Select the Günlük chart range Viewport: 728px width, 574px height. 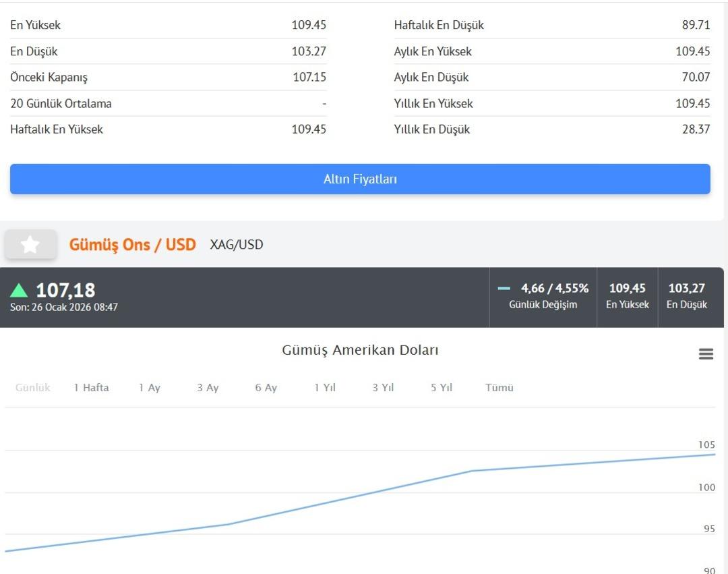pos(33,388)
